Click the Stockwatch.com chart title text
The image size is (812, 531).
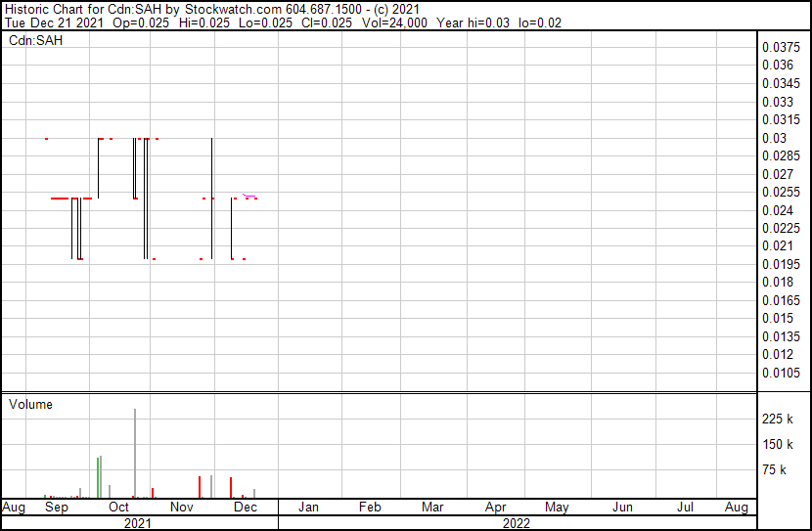pyautogui.click(x=231, y=10)
